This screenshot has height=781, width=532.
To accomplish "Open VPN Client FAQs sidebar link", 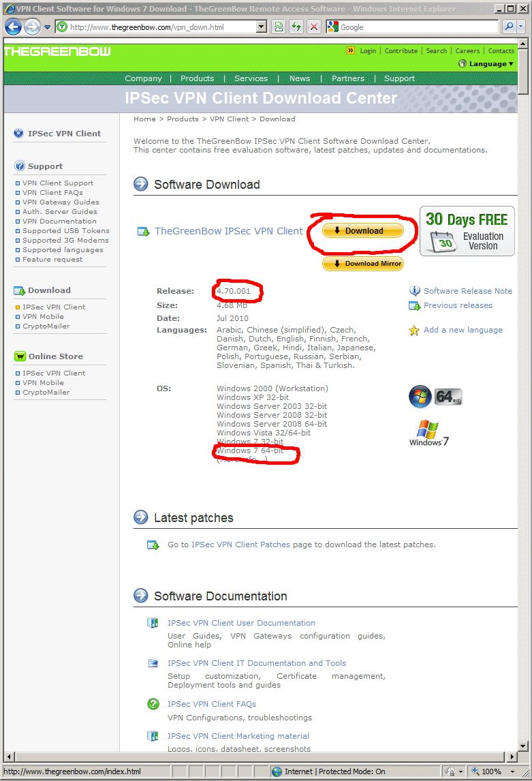I will (52, 192).
